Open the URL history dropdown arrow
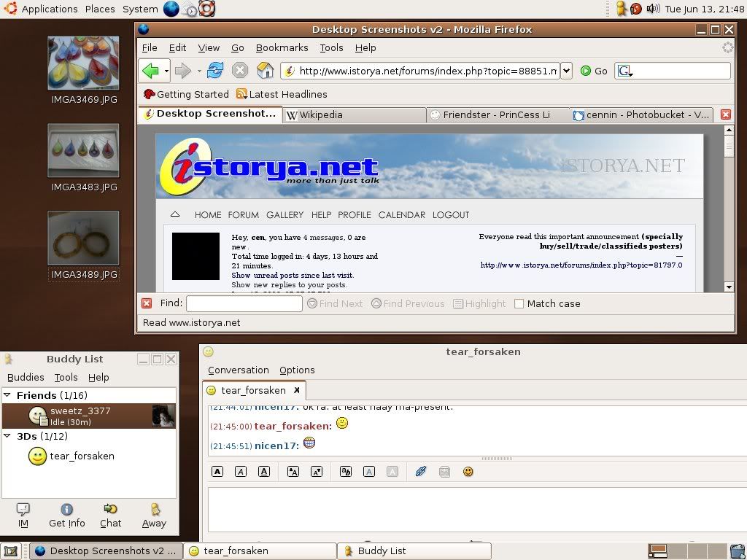 coord(566,71)
